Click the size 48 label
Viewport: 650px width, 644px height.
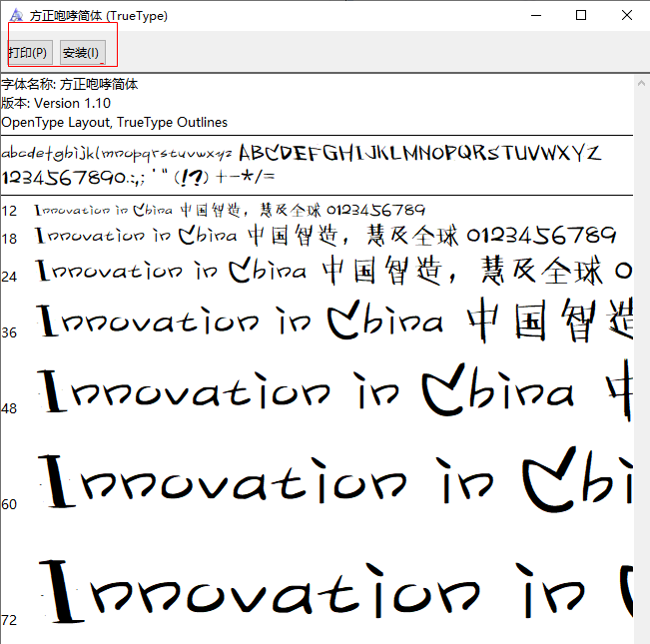(x=9, y=408)
